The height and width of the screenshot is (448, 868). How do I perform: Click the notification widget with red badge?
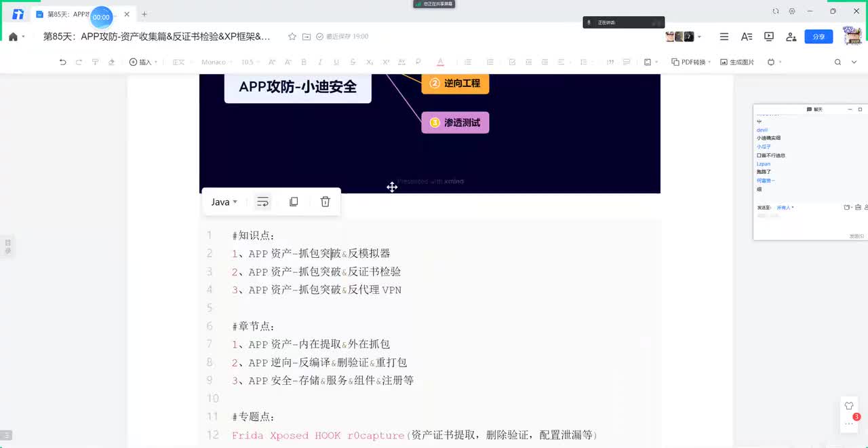click(x=849, y=414)
